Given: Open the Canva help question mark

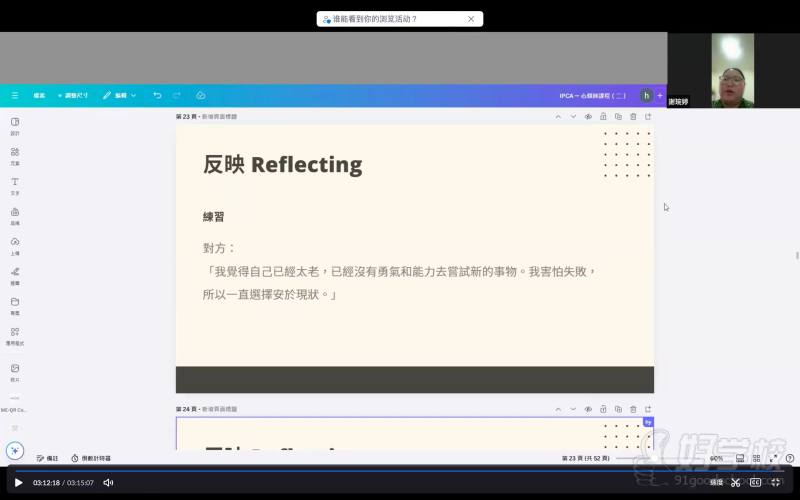Looking at the screenshot, I should (x=790, y=458).
